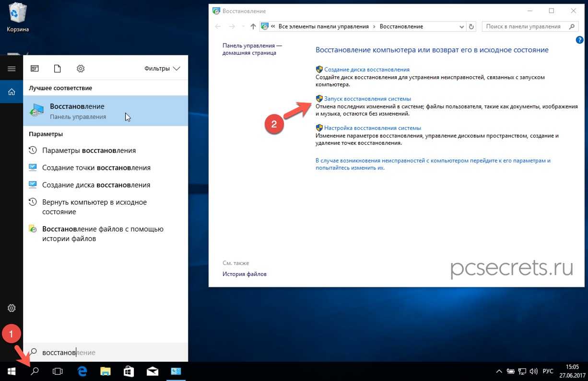
Task: Show hidden system tray icons
Action: [499, 371]
